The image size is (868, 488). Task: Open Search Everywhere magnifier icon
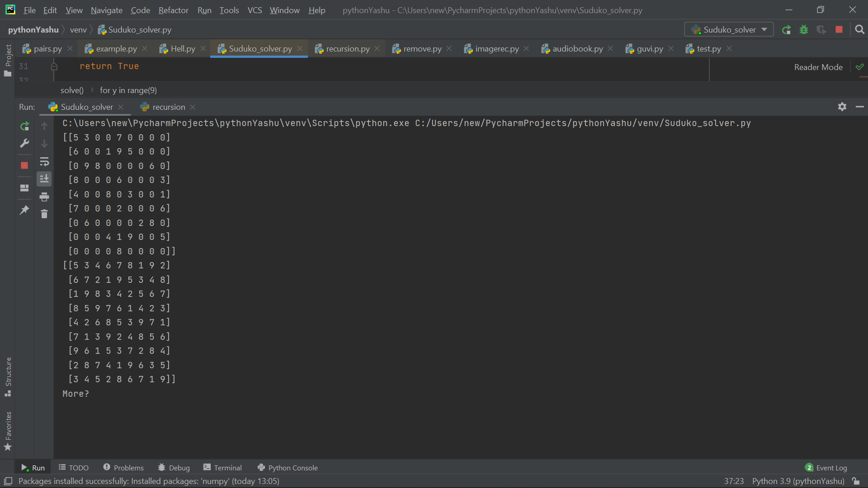(x=859, y=30)
